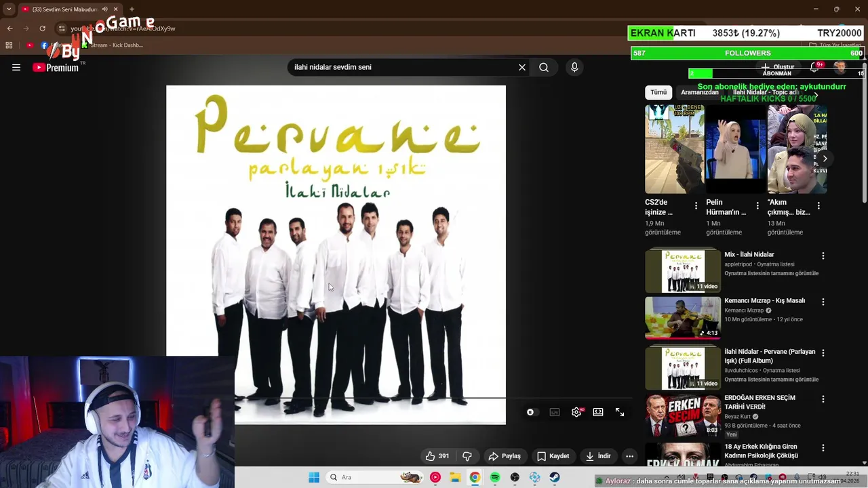Open options for the Pelin Hürman'ın short
The image size is (868, 488).
[757, 205]
